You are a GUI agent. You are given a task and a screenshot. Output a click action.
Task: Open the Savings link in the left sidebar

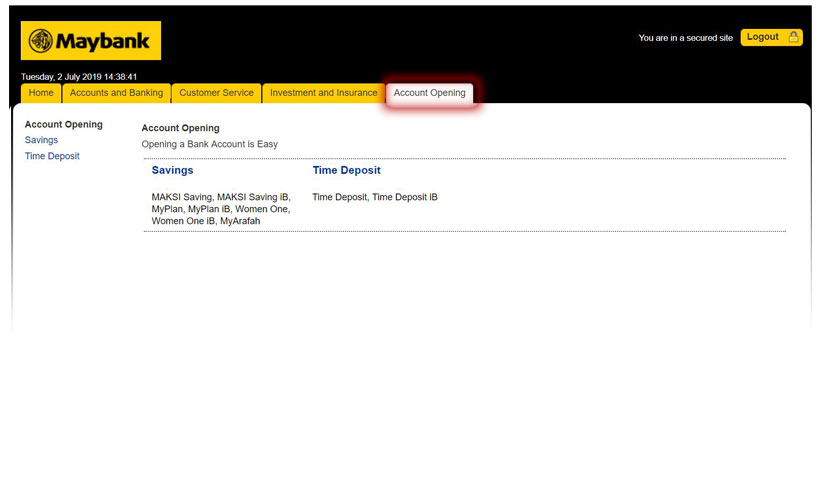[x=41, y=140]
